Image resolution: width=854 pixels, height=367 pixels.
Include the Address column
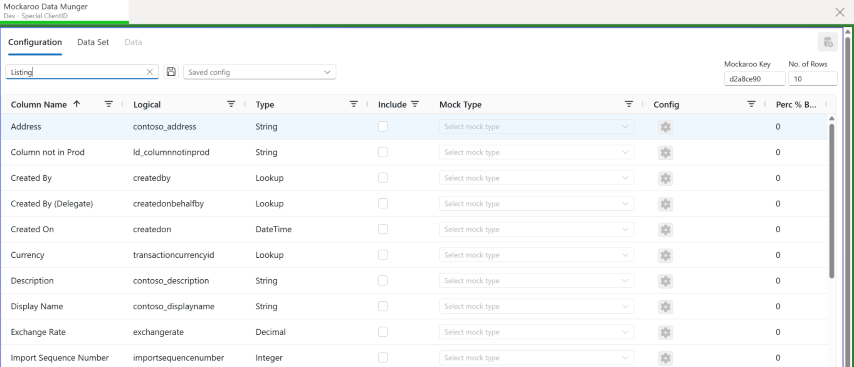point(383,126)
